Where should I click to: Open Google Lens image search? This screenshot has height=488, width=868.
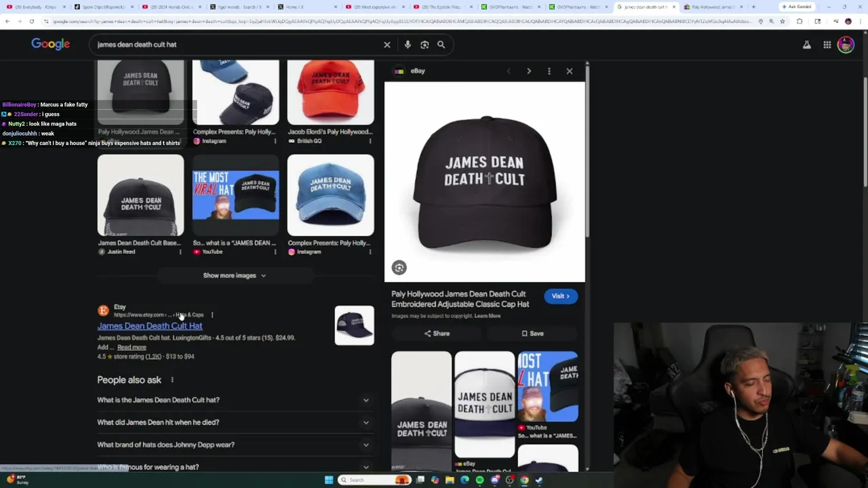[x=425, y=45]
